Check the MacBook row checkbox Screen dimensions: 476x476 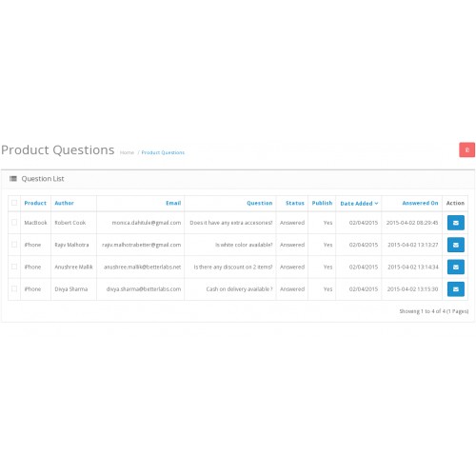(x=14, y=222)
